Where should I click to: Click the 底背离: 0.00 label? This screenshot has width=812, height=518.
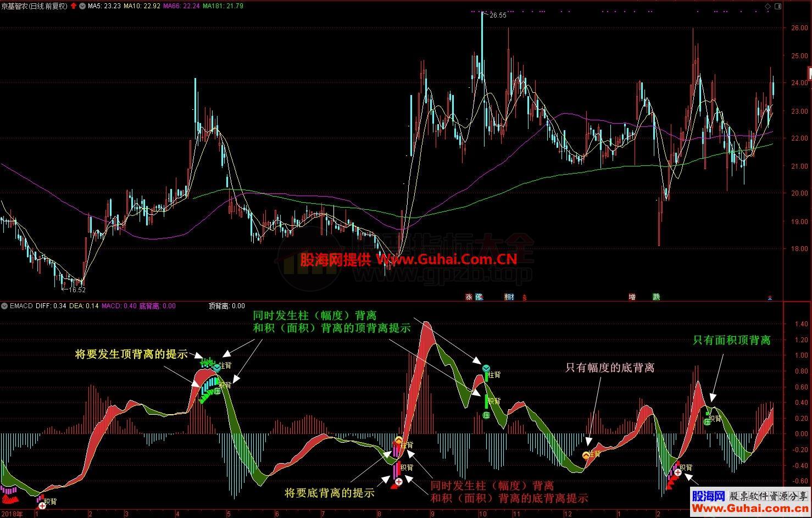pyautogui.click(x=158, y=306)
